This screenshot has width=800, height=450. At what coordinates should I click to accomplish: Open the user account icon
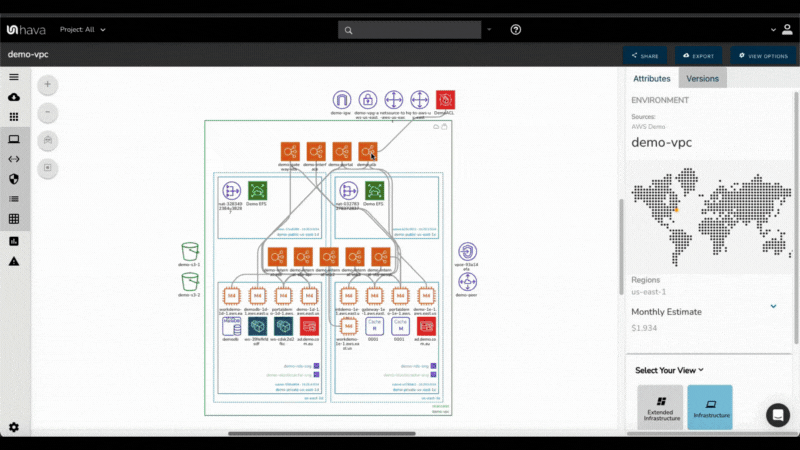787,30
